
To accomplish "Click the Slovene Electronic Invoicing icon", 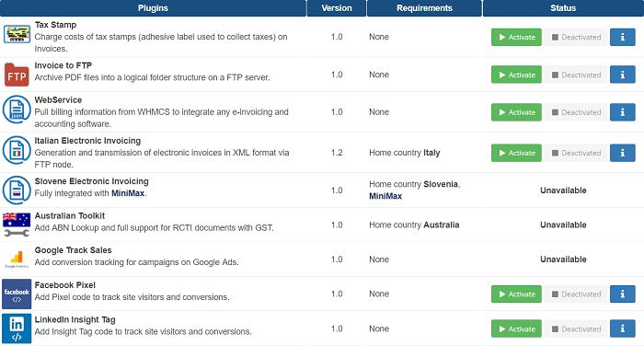I will [17, 190].
